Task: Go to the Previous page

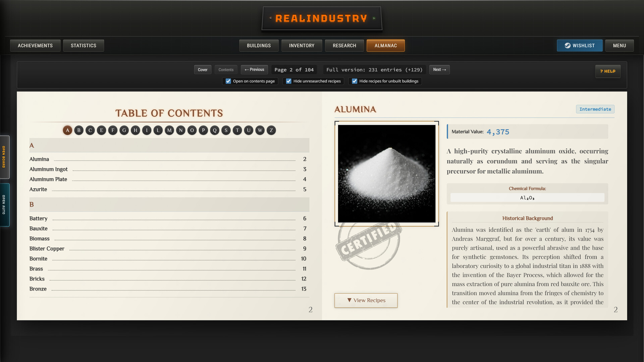Action: 254,70
